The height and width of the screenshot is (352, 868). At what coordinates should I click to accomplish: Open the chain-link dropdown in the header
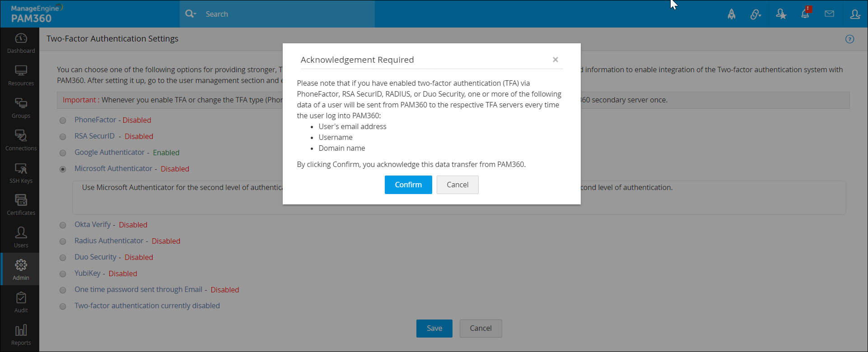pyautogui.click(x=756, y=14)
